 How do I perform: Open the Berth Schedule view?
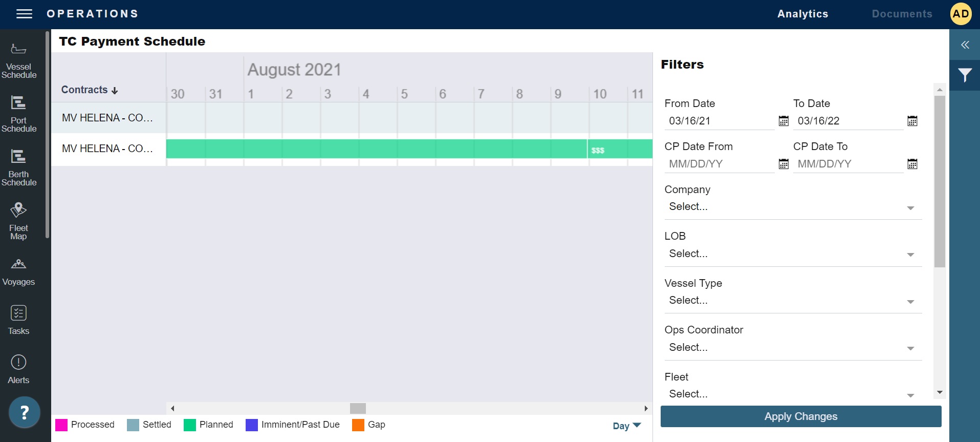click(x=19, y=166)
